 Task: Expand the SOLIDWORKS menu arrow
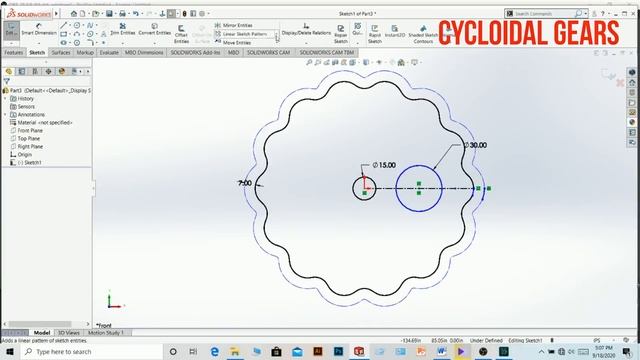[57, 13]
